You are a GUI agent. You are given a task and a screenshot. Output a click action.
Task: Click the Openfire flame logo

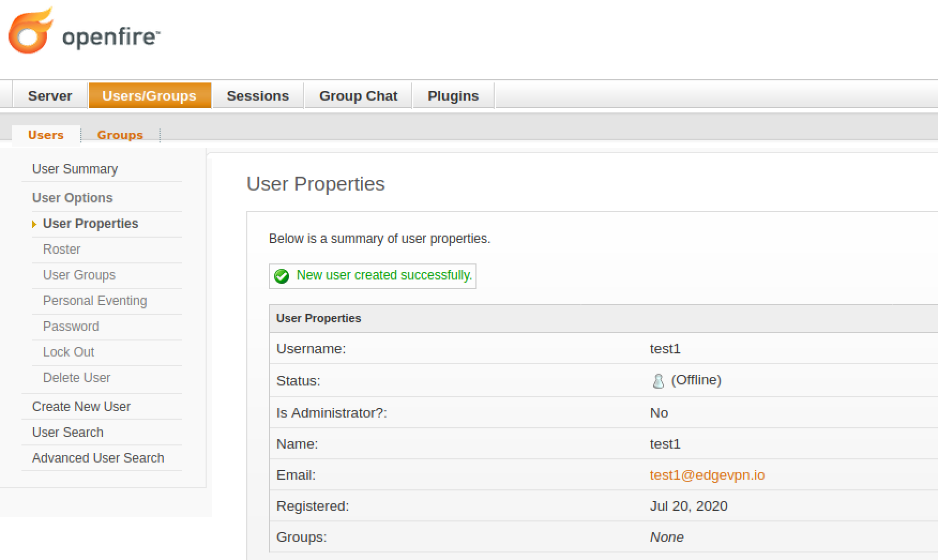tap(31, 31)
